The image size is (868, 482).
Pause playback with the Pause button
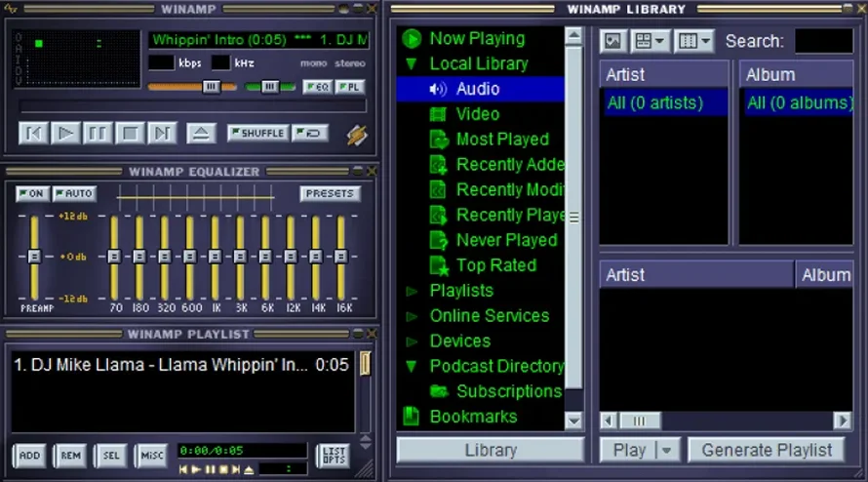click(98, 133)
